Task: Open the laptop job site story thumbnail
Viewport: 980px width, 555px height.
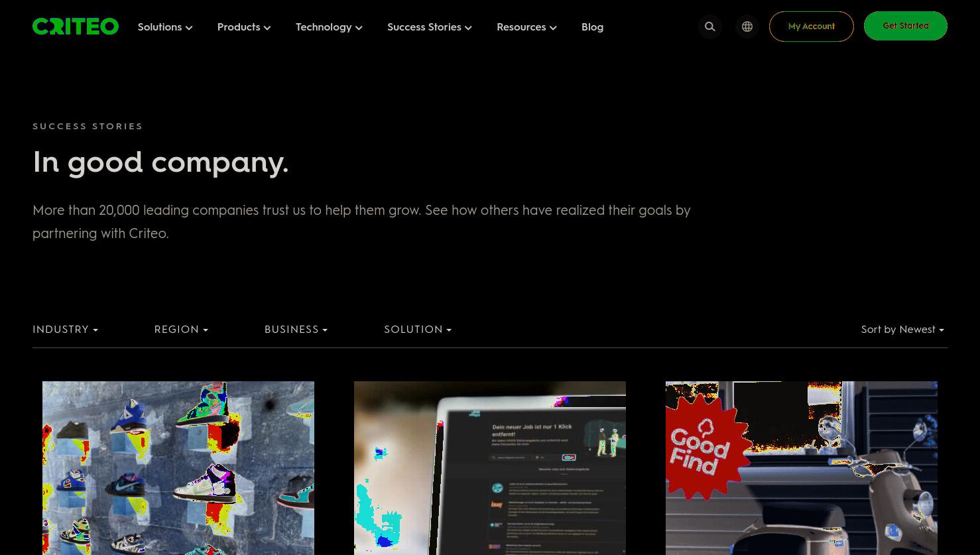Action: 490,468
